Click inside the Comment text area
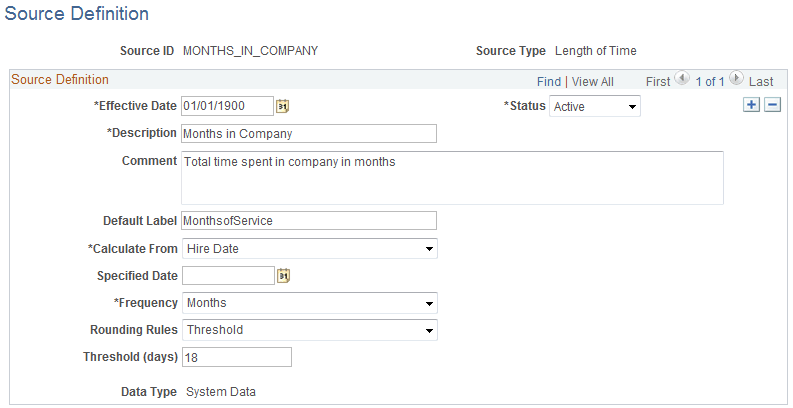The height and width of the screenshot is (408, 793). [452, 177]
